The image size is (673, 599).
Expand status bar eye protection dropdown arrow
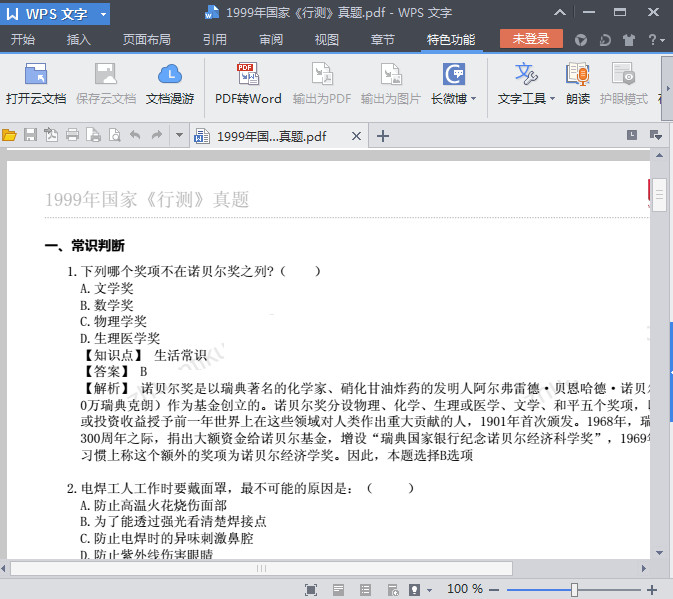(x=430, y=590)
